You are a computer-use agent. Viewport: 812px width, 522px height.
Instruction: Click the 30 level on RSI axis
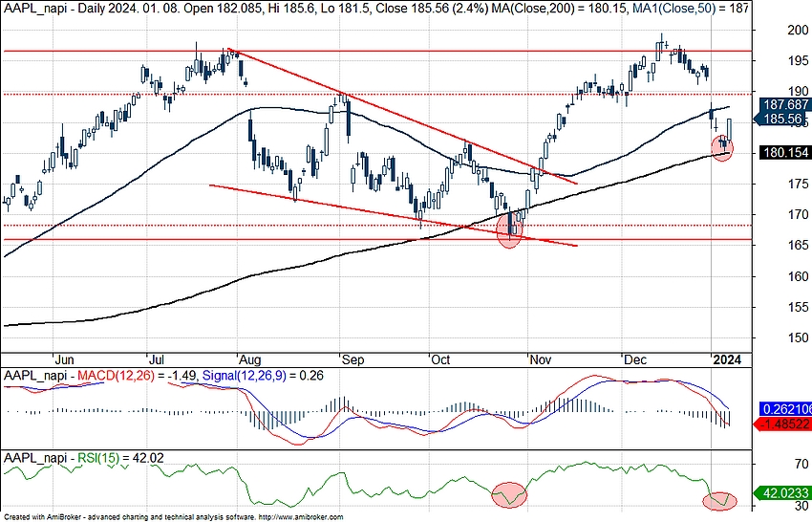pyautogui.click(x=802, y=506)
